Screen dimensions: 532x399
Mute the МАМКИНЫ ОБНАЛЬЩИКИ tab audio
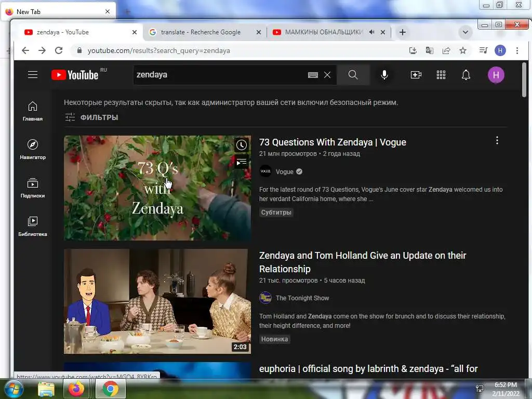tap(372, 32)
